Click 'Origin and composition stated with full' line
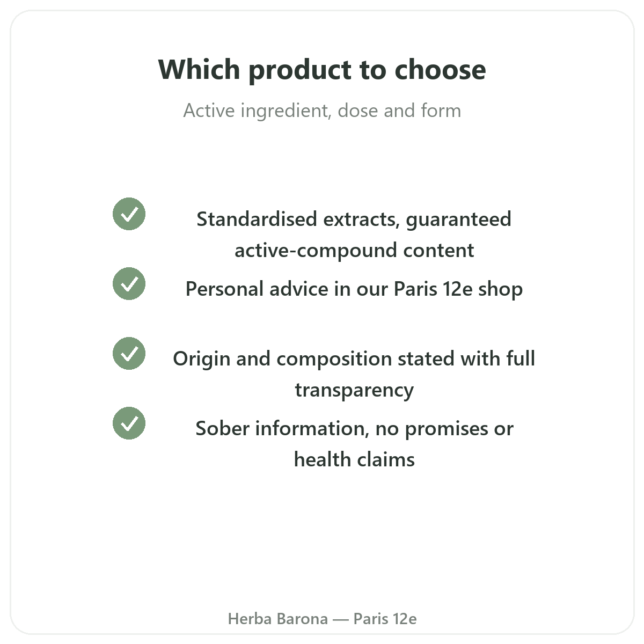Image resolution: width=644 pixels, height=644 pixels. 354,359
